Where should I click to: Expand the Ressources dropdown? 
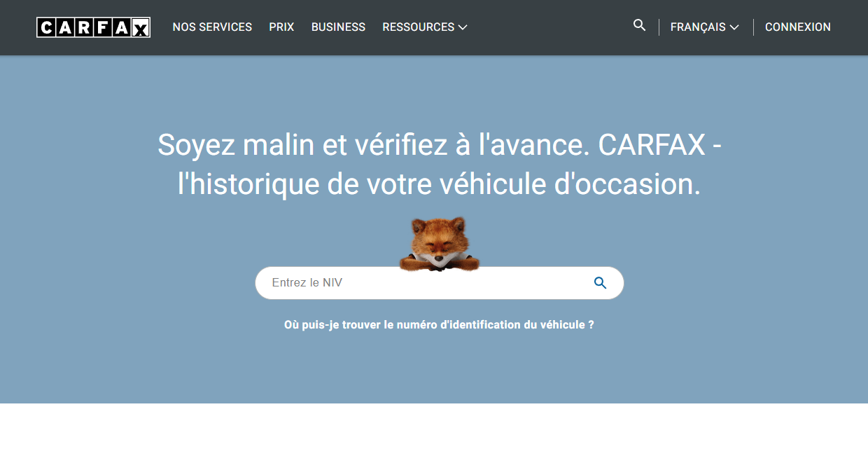point(425,27)
